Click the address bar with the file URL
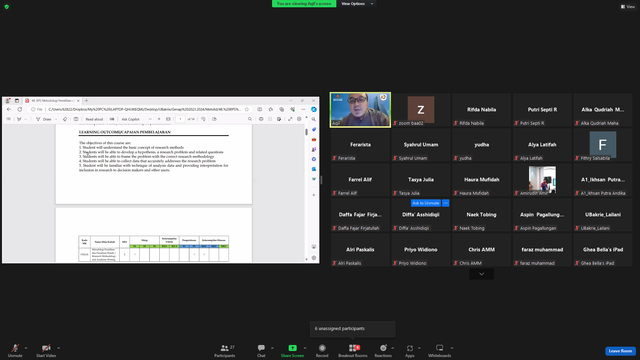This screenshot has width=640, height=360. [141, 109]
